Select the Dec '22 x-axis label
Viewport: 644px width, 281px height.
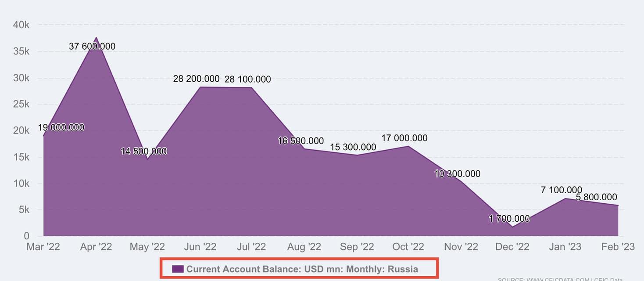[x=512, y=247]
